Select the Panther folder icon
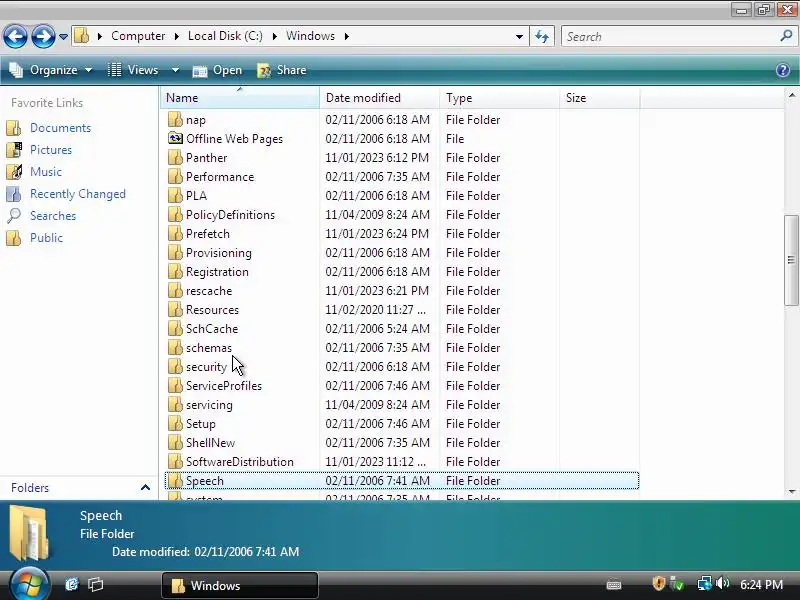The height and width of the screenshot is (600, 800). click(x=175, y=158)
